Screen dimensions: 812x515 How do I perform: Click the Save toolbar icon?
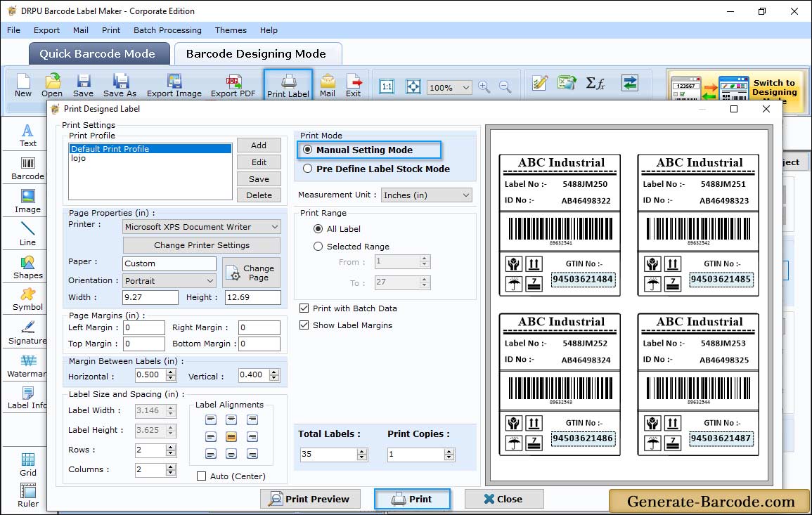(x=83, y=86)
